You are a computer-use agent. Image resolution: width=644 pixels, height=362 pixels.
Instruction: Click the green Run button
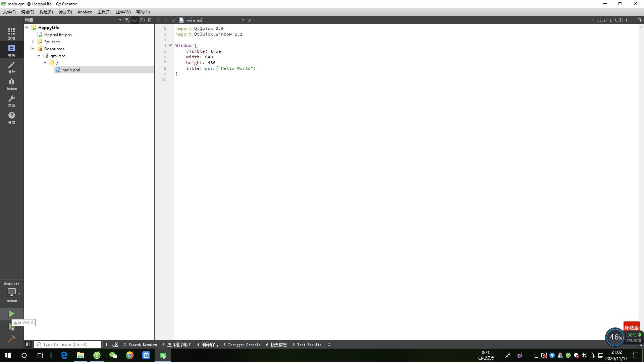11,314
